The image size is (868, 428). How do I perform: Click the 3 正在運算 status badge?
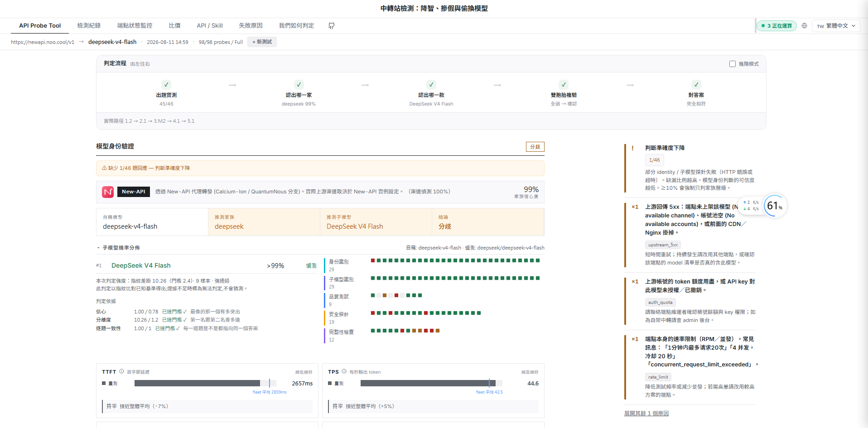click(776, 26)
